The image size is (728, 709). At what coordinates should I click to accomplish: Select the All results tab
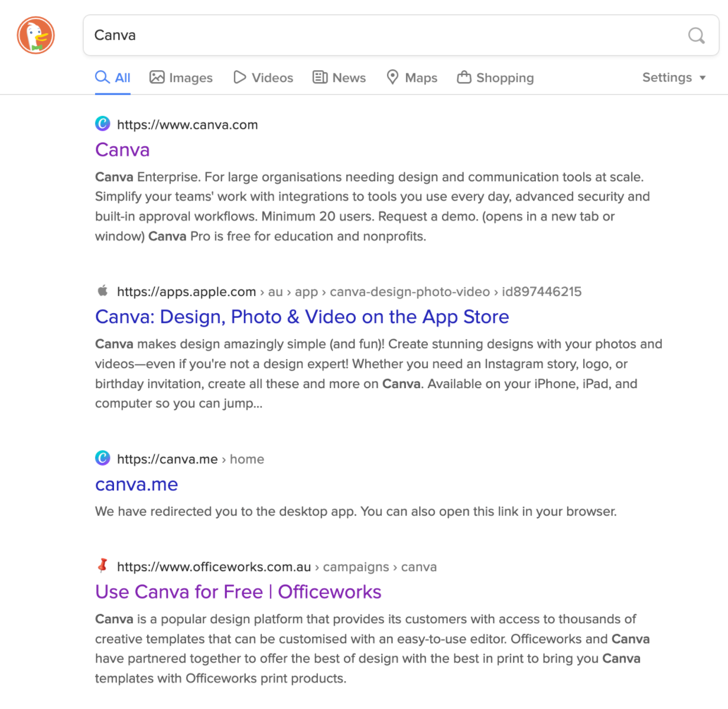(x=113, y=77)
